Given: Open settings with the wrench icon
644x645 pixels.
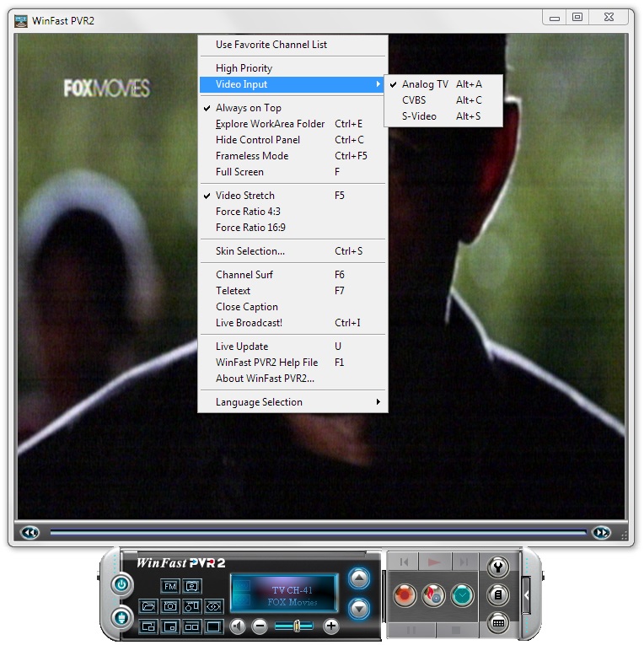Looking at the screenshot, I should click(x=498, y=567).
